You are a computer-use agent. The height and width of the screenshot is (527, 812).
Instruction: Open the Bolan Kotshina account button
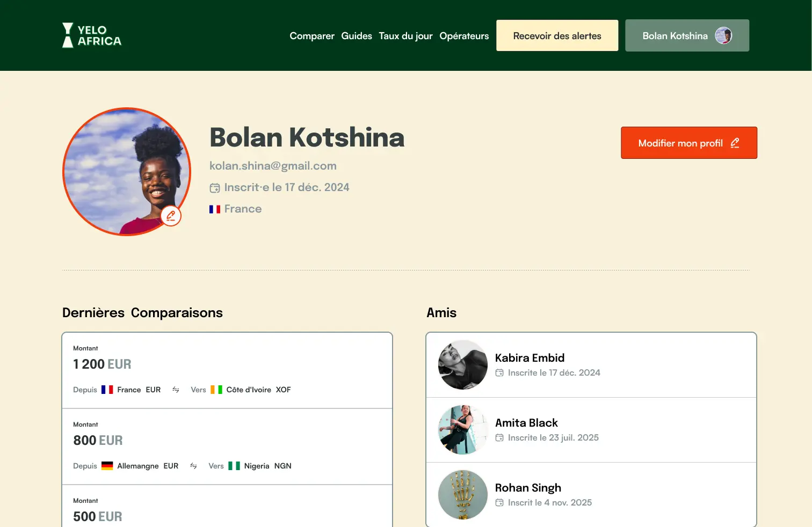tap(687, 35)
